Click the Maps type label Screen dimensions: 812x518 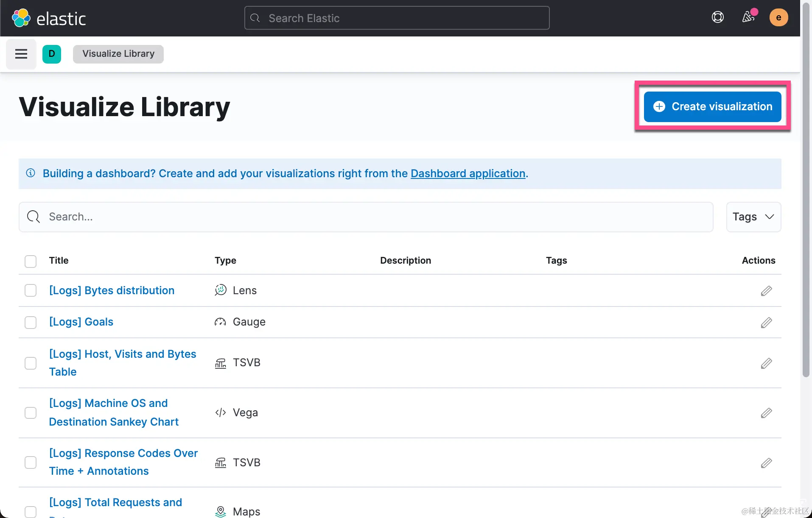(246, 511)
